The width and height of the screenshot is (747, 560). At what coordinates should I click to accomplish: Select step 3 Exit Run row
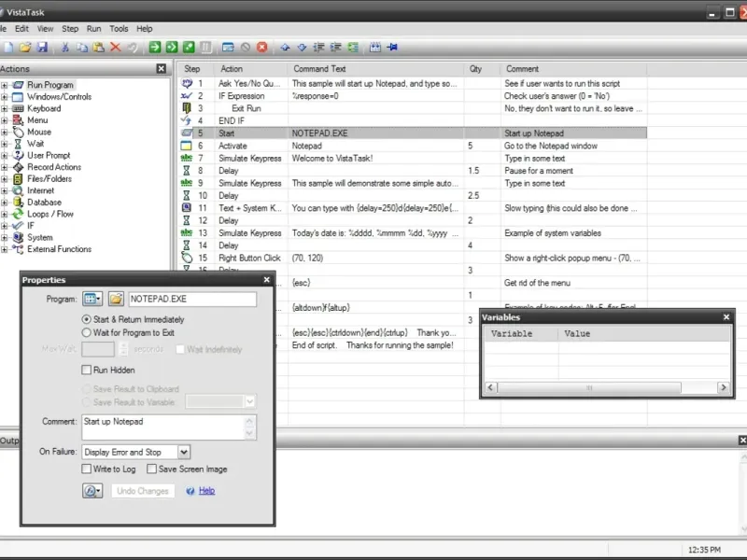tap(413, 108)
